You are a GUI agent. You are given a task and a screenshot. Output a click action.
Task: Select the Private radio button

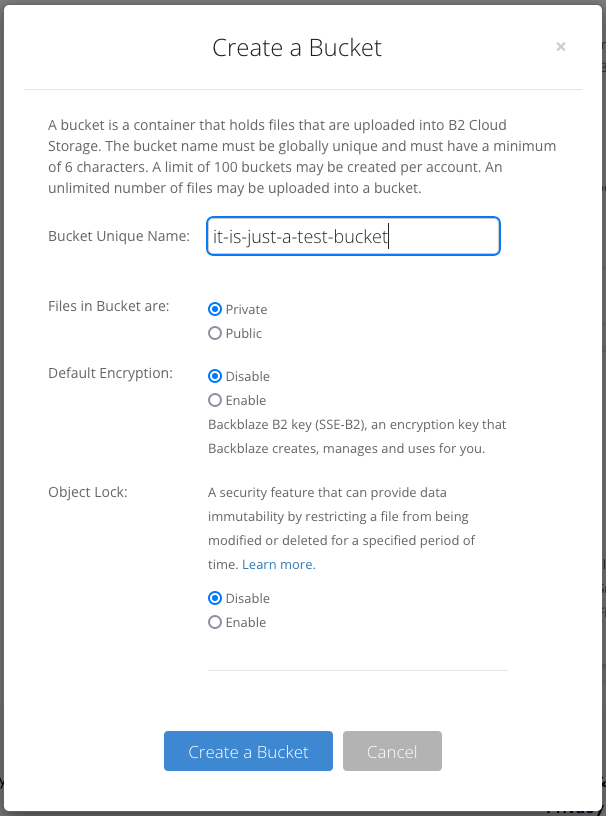(x=215, y=309)
